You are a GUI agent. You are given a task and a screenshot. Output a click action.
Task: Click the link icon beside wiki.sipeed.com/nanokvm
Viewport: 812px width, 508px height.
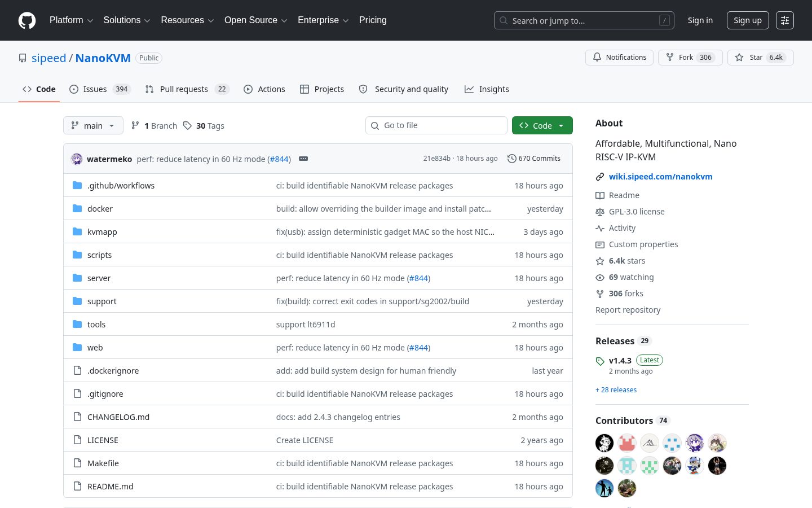tap(600, 177)
